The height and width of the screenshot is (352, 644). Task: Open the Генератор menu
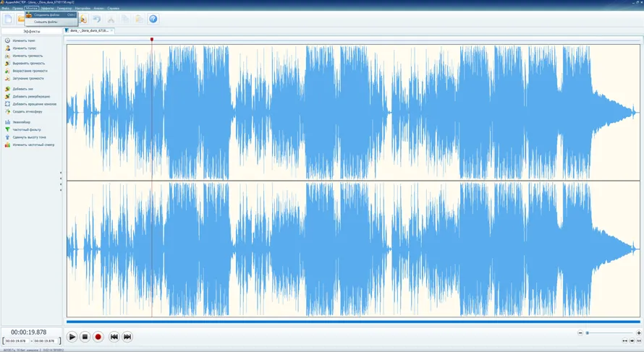coord(64,8)
